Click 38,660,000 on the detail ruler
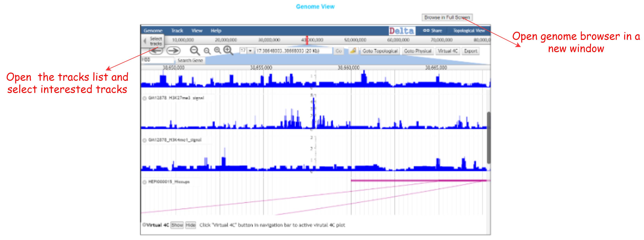This screenshot has width=644, height=240. (x=348, y=68)
